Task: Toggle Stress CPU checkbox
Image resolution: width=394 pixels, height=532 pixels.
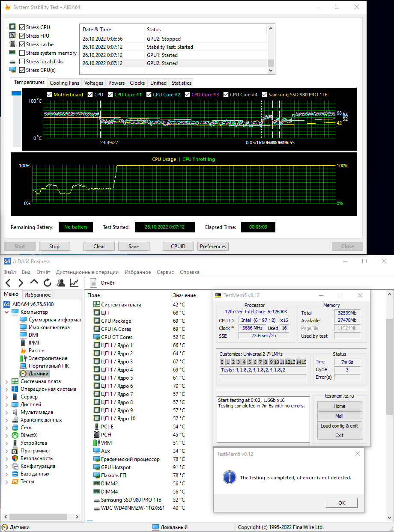Action: click(22, 27)
